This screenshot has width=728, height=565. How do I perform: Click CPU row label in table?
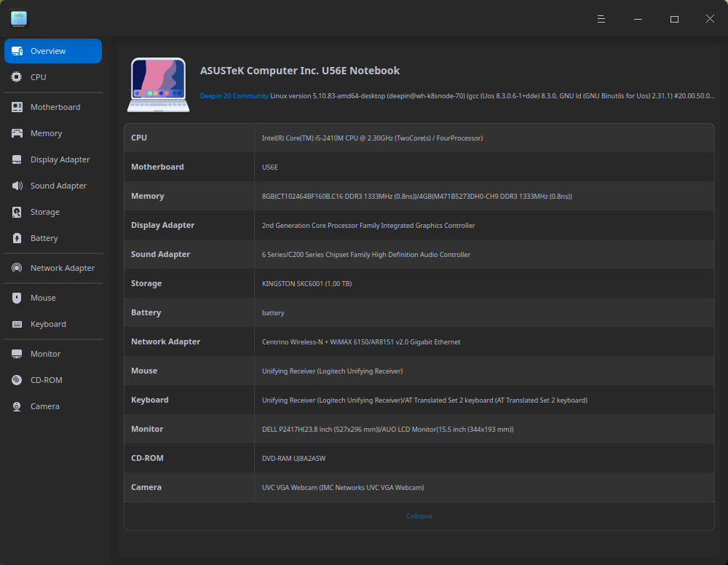pos(139,138)
